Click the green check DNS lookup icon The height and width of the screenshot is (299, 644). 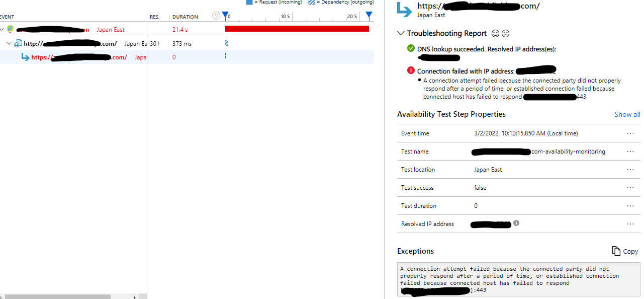tap(411, 49)
